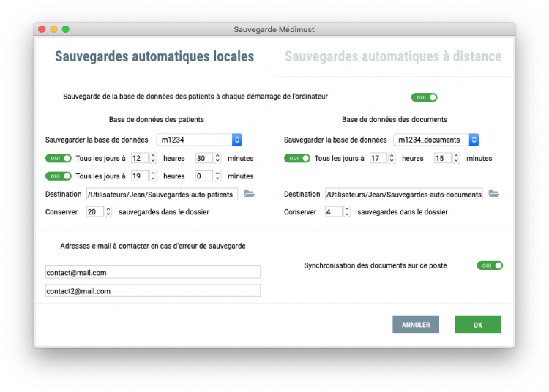Adjust the 30 minutes stepper arrows
Viewport: 549px width, 392px height.
click(217, 158)
